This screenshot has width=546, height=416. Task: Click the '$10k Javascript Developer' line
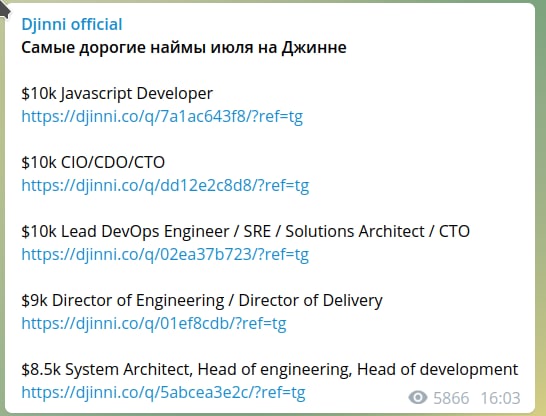click(x=117, y=94)
